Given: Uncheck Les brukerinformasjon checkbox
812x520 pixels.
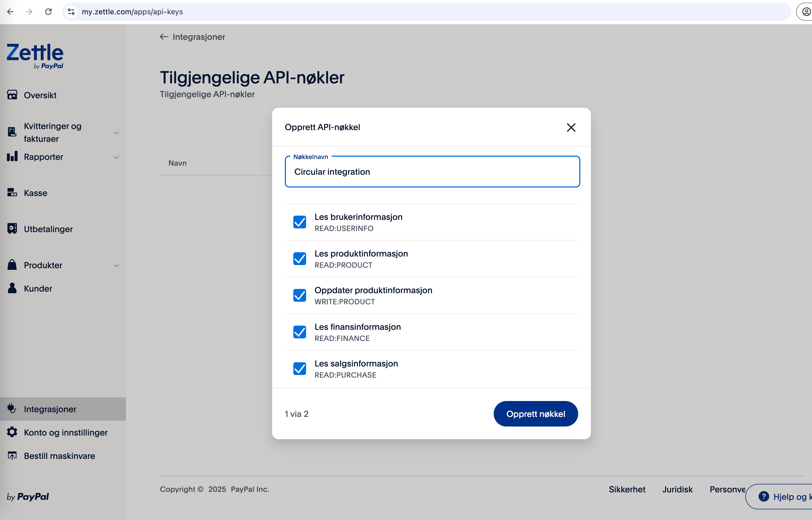Looking at the screenshot, I should click(x=299, y=222).
